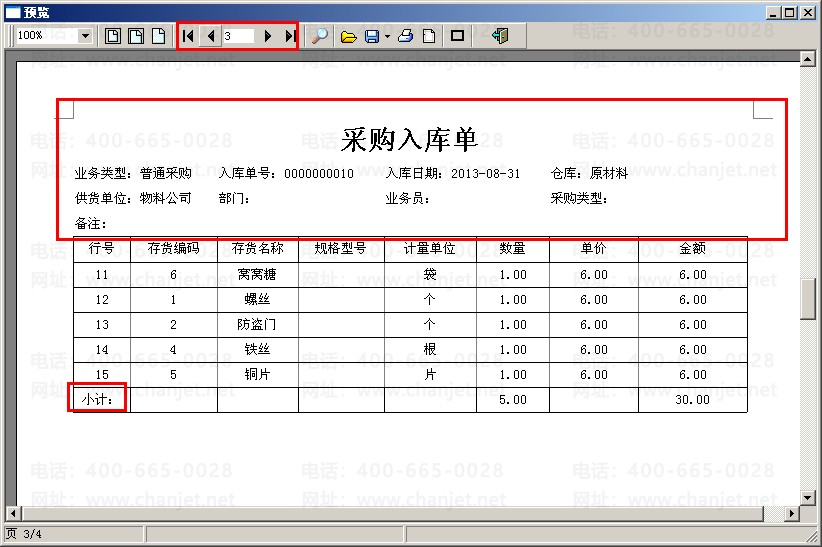
Task: Click the 采购入库单 title text
Action: pos(409,140)
